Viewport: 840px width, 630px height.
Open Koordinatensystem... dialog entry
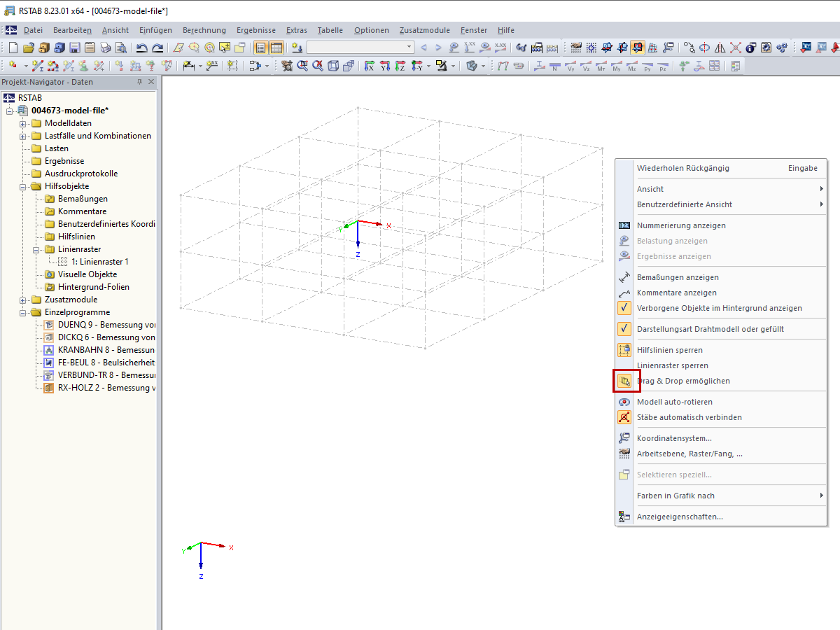point(721,438)
